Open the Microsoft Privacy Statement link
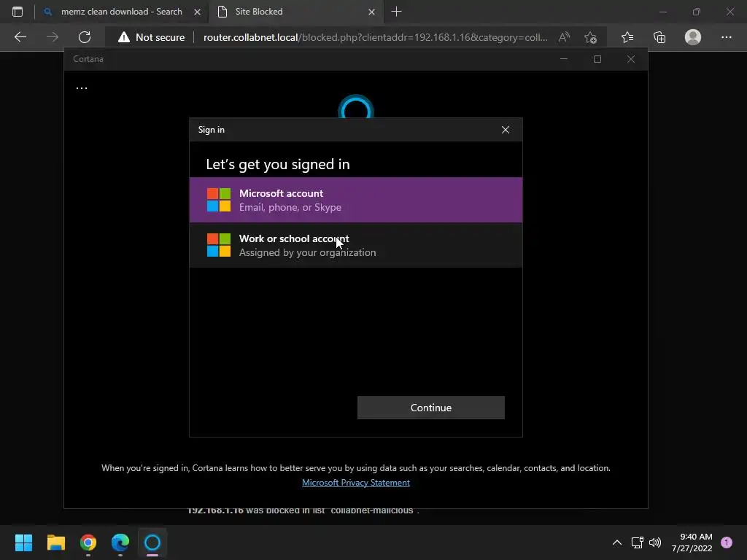Screen dimensions: 747x560 (356, 483)
